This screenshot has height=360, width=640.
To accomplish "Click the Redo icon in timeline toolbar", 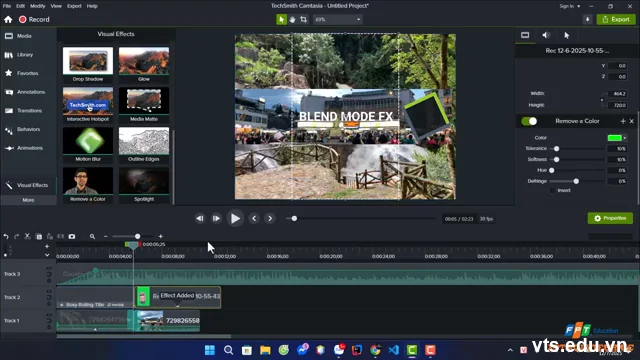I will click(16, 236).
